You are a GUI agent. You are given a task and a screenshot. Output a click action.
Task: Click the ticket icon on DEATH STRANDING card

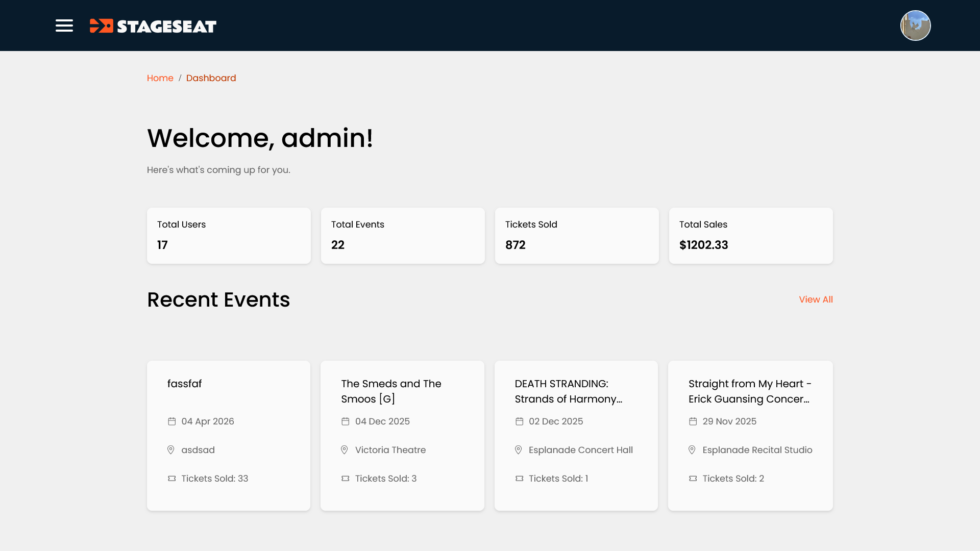(x=519, y=479)
